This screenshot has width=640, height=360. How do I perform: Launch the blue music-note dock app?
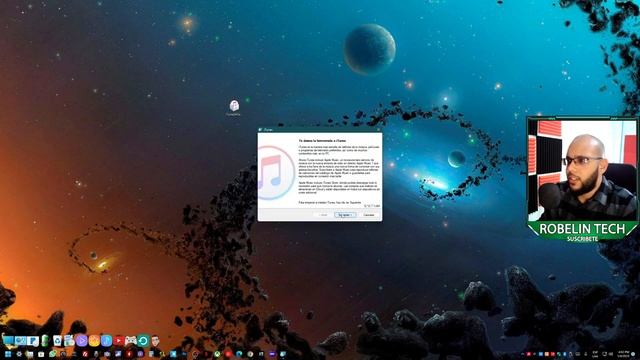coord(107,340)
